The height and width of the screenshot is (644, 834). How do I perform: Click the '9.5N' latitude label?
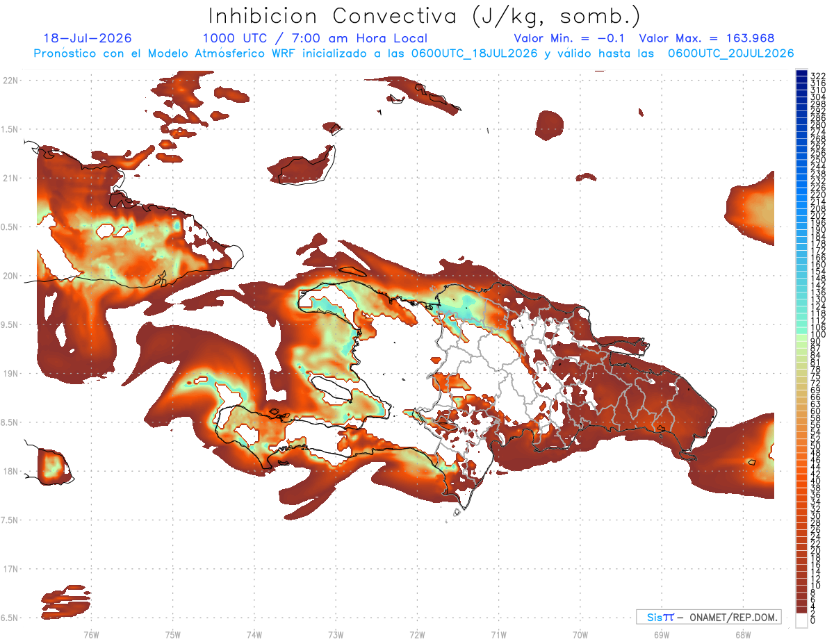[x=10, y=324]
